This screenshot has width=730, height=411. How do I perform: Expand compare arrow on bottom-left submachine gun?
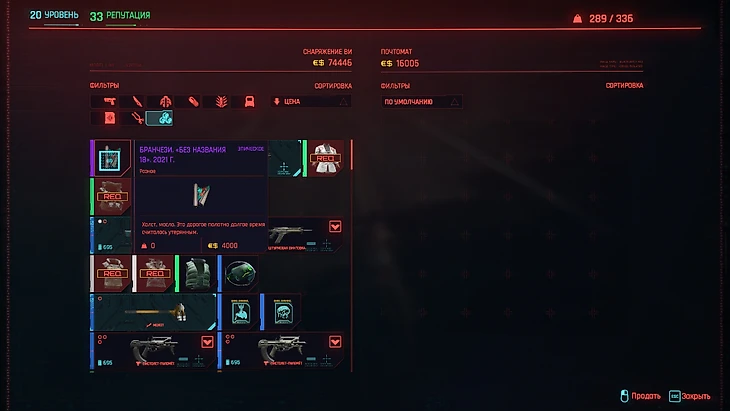pyautogui.click(x=207, y=342)
